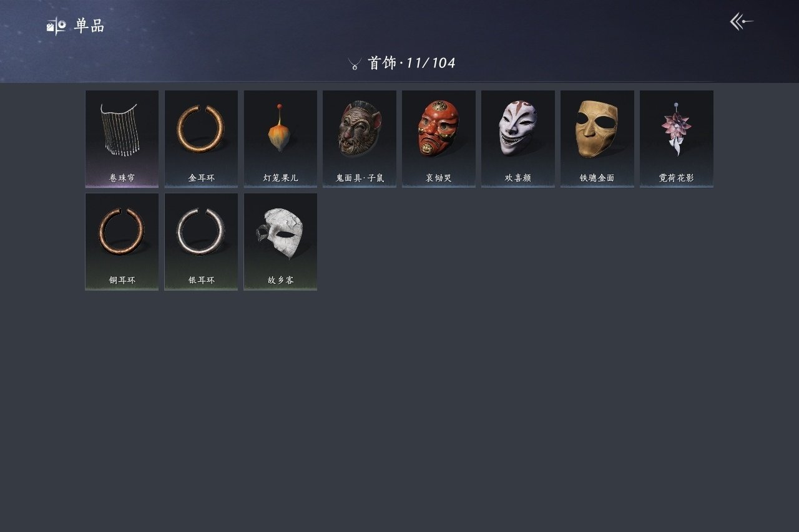The image size is (799, 532).
Task: Click the necklace icon beside 首饰
Action: pos(355,64)
